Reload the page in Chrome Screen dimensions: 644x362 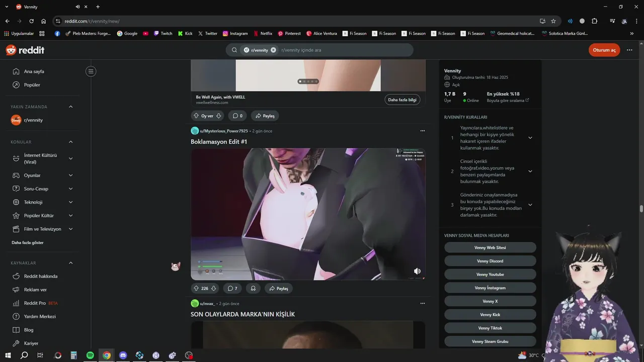coord(31,21)
